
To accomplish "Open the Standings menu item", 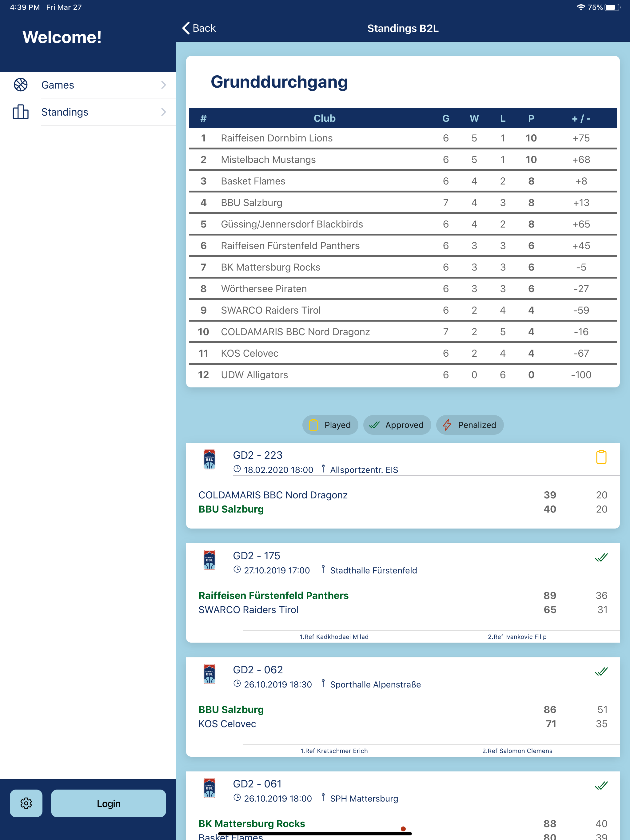I will [x=88, y=112].
